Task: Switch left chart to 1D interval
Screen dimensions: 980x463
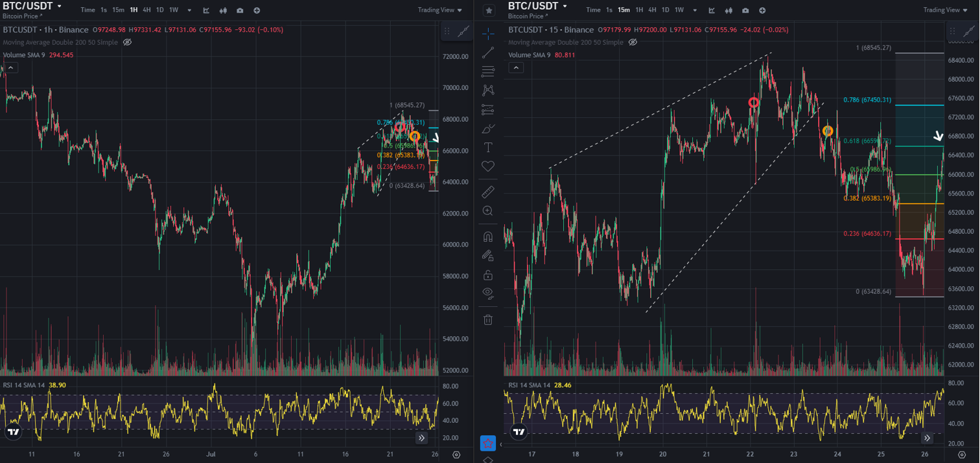Action: [x=159, y=10]
